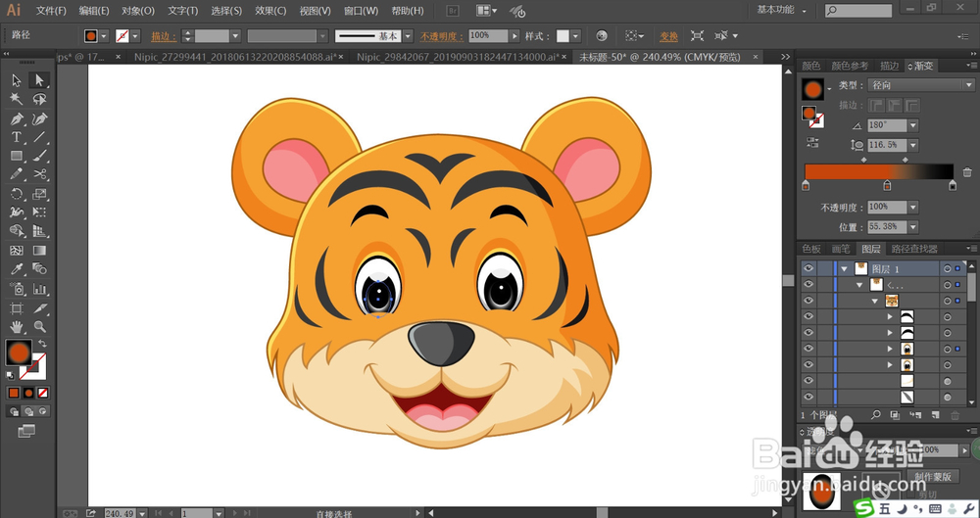This screenshot has height=518, width=980.
Task: Set fill mode to None button
Action: [x=43, y=393]
